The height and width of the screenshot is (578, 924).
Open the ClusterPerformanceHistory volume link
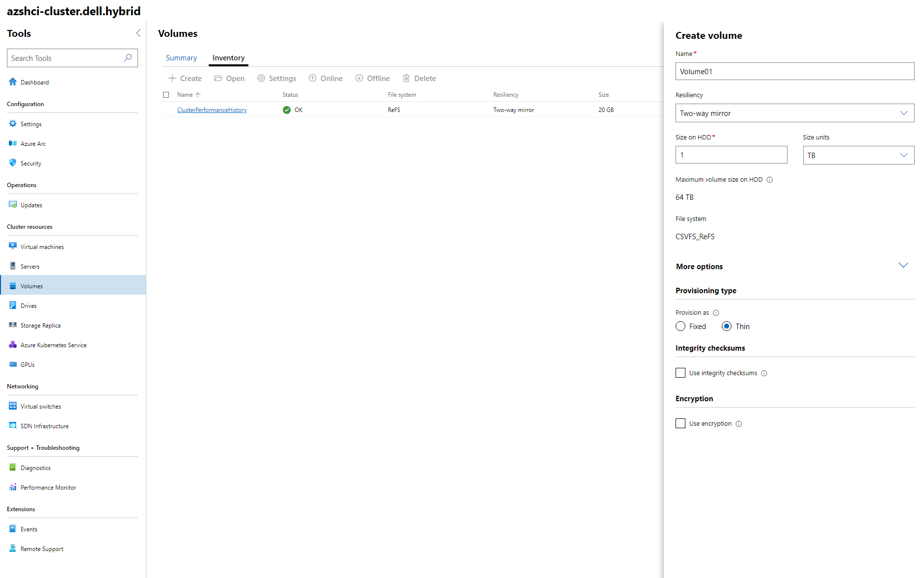212,110
